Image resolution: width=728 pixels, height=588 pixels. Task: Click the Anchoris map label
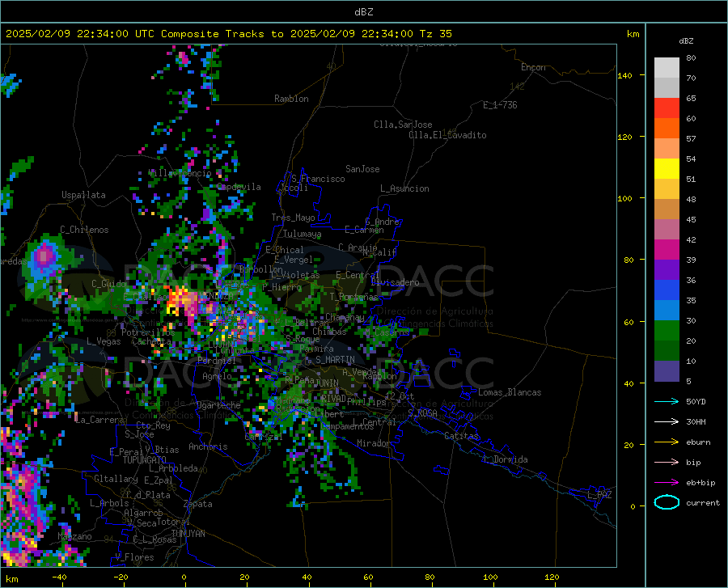(x=208, y=446)
